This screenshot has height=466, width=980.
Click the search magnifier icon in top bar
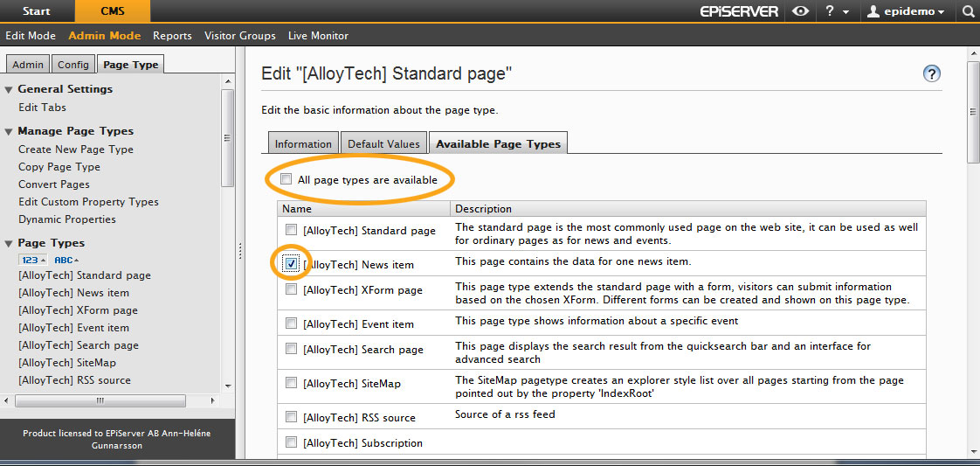(x=968, y=11)
